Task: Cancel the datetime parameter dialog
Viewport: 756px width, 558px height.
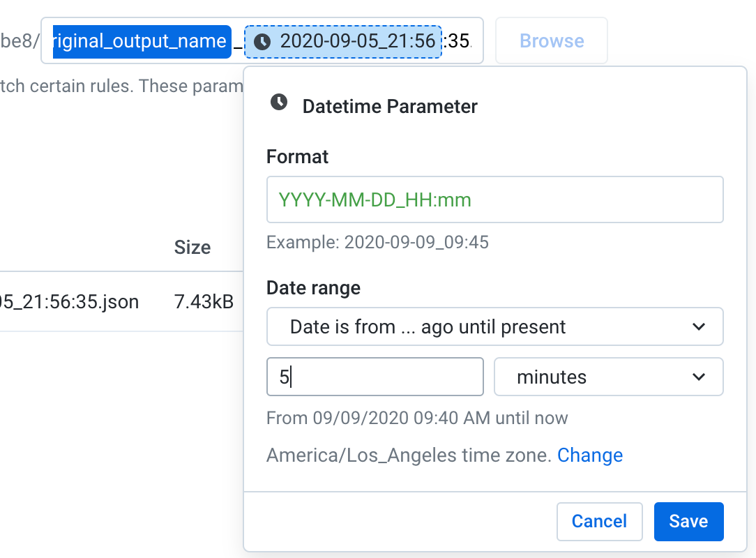Action: pyautogui.click(x=599, y=521)
